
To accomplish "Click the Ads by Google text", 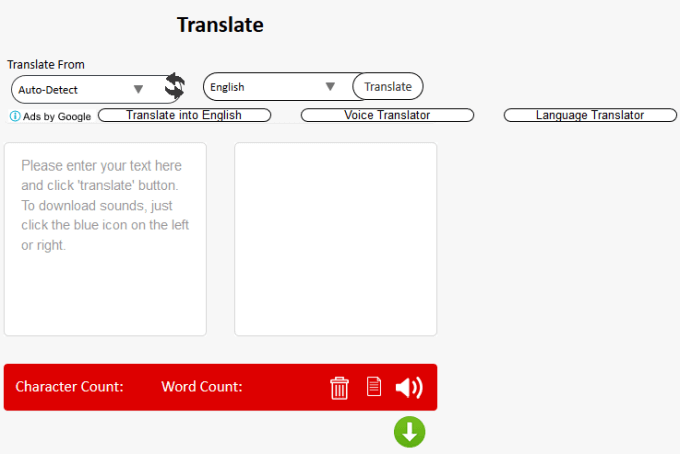I will point(57,117).
